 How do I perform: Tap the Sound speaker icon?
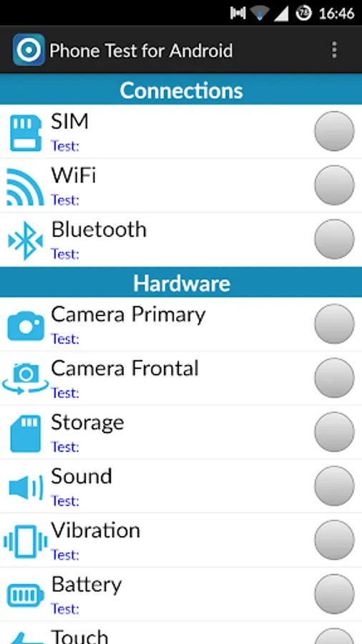pos(26,487)
